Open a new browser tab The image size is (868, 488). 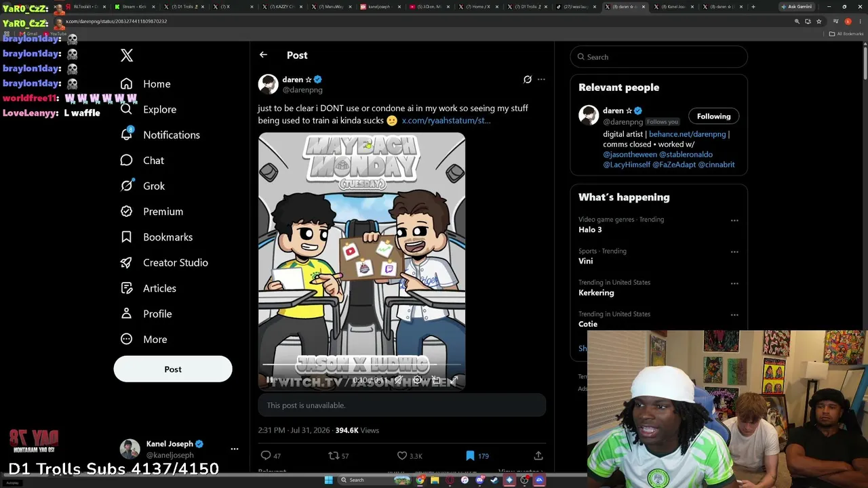pyautogui.click(x=753, y=7)
